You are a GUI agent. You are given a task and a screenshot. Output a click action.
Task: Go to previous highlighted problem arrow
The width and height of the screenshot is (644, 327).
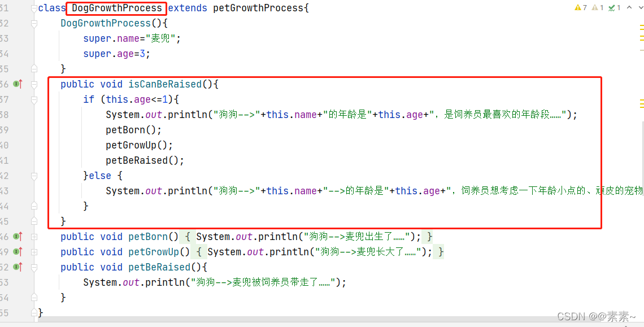pyautogui.click(x=629, y=7)
